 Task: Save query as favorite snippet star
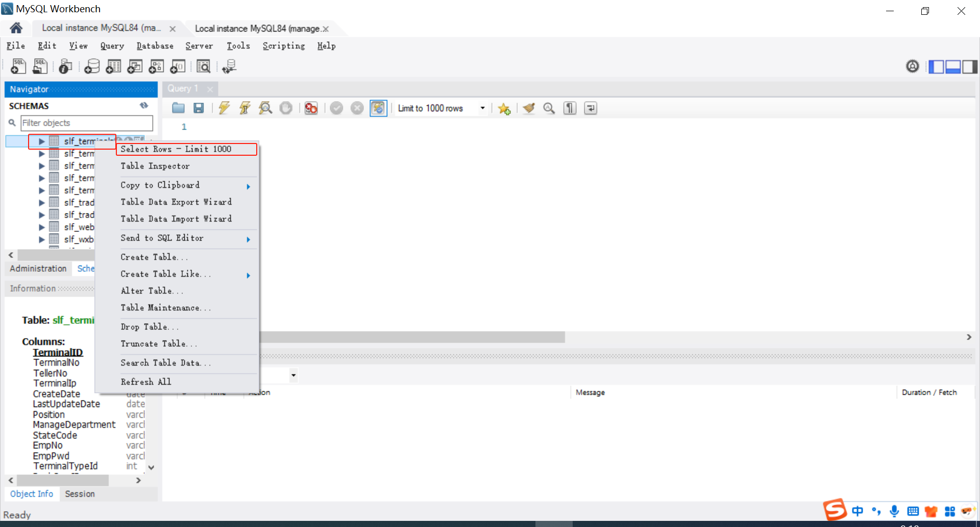[x=504, y=109]
